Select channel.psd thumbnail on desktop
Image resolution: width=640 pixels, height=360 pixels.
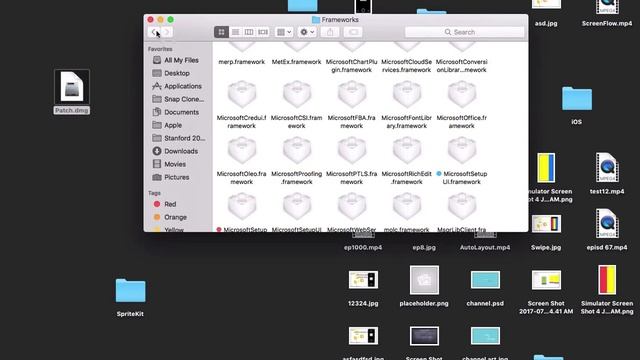485,280
